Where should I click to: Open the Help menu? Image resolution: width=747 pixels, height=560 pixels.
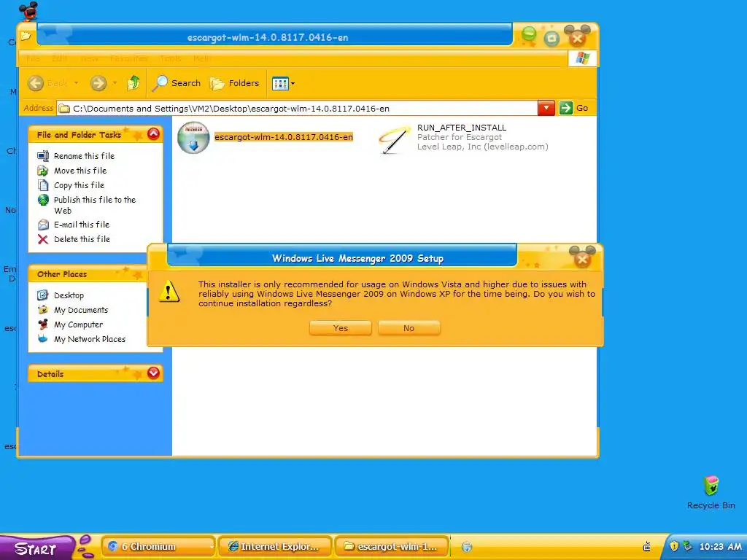(201, 58)
